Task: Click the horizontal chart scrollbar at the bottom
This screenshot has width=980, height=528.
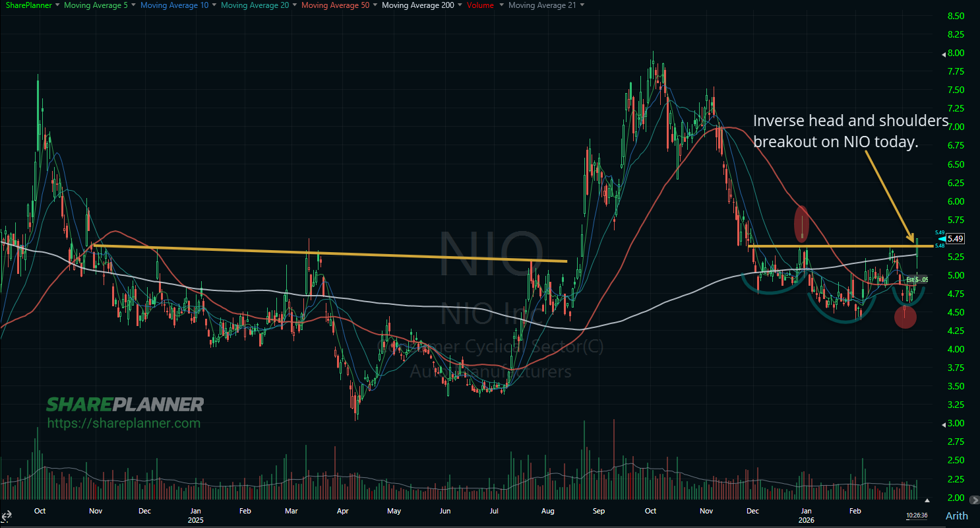Action: [x=462, y=526]
